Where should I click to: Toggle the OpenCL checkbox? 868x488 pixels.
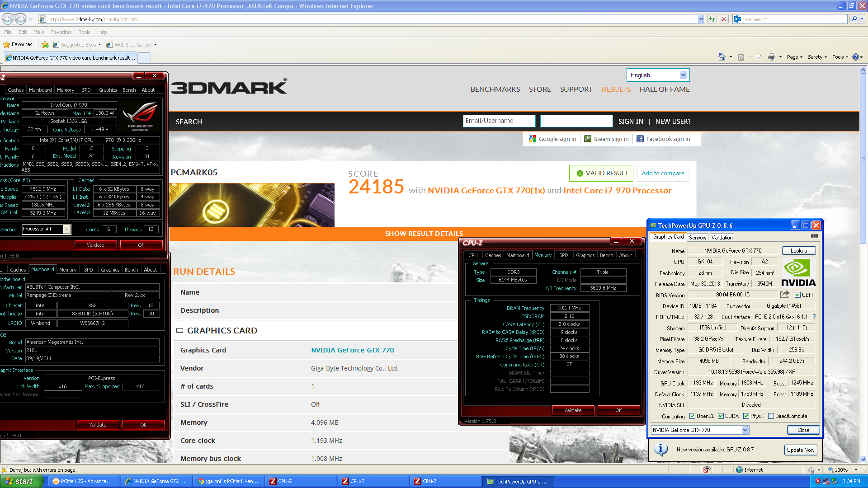692,416
